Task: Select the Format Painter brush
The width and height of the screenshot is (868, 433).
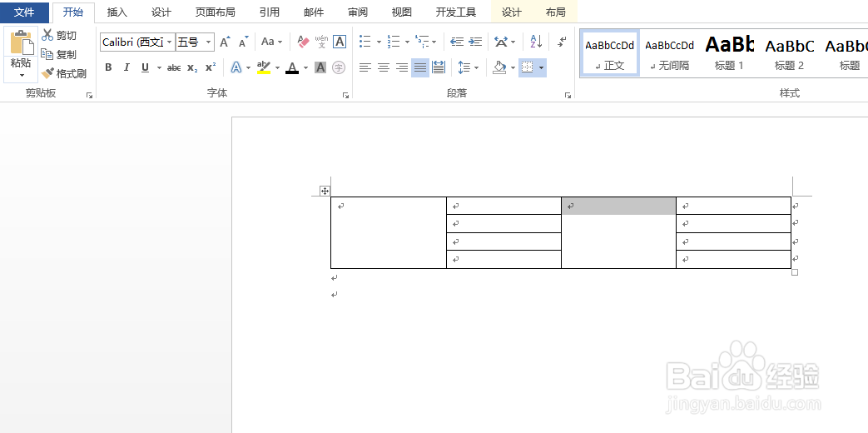Action: [47, 73]
